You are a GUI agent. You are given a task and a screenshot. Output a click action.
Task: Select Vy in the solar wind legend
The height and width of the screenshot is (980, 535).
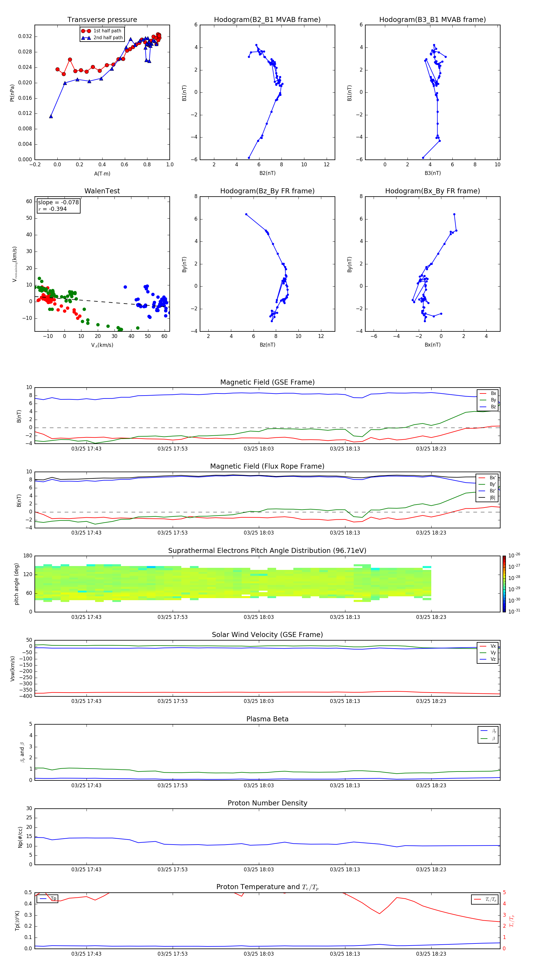pos(488,652)
